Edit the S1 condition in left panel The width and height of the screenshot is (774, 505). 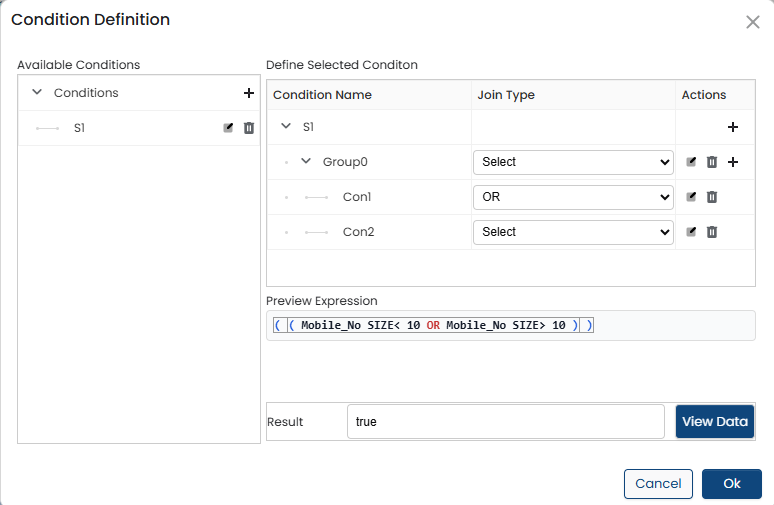[x=228, y=128]
